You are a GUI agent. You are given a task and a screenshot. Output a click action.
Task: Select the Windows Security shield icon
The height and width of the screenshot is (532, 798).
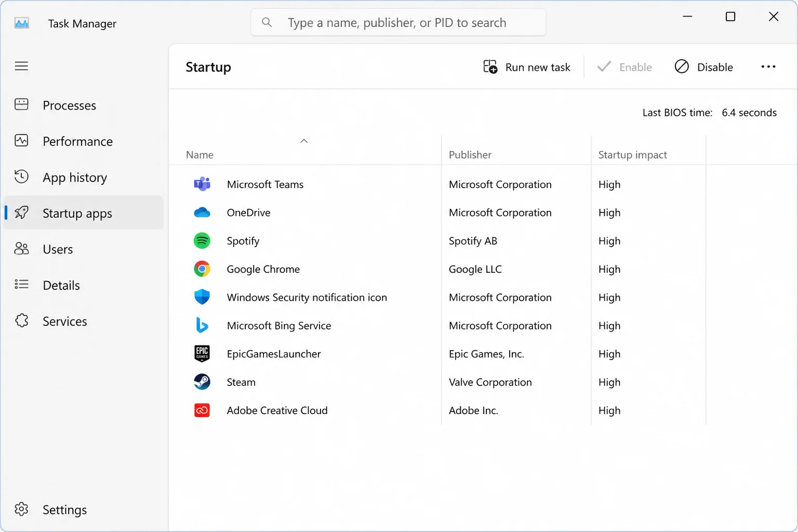click(x=202, y=297)
